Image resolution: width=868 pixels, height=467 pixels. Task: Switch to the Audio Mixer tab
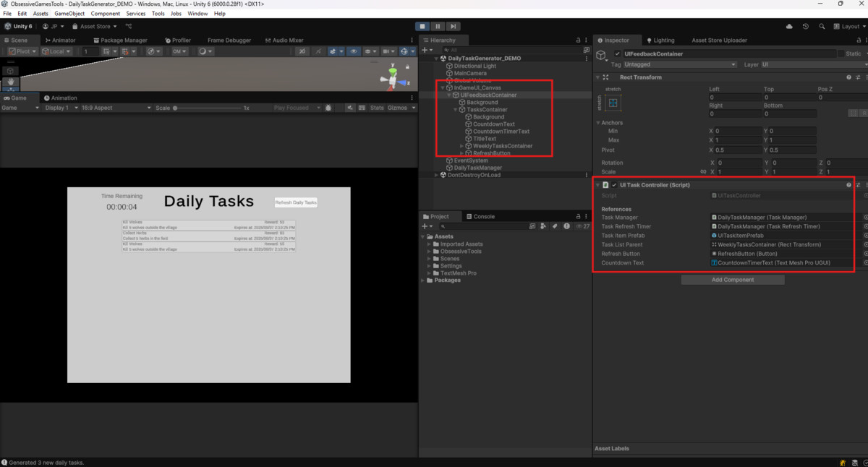click(284, 40)
